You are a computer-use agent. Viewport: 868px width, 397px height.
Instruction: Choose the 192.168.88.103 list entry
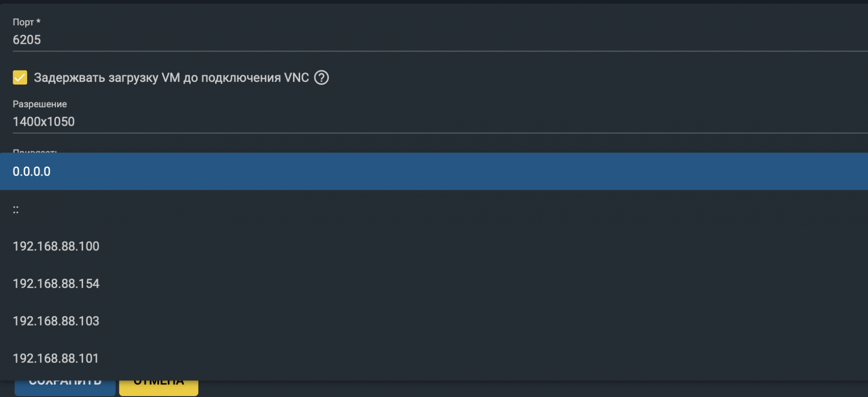[x=56, y=321]
